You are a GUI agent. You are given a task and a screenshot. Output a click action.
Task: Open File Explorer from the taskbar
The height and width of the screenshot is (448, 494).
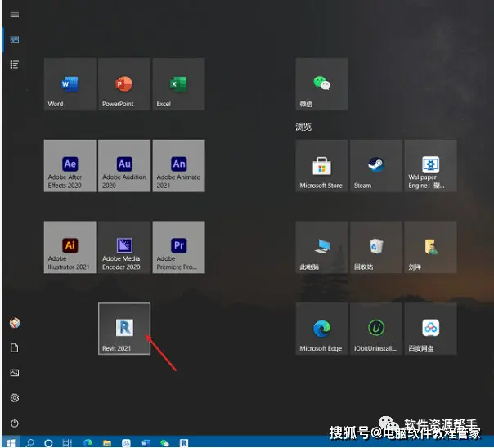[107, 443]
